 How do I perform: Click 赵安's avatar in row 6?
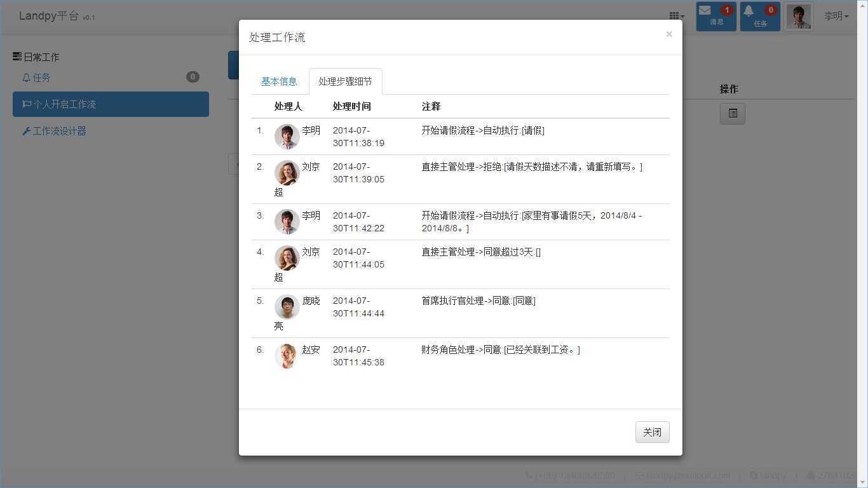click(287, 356)
